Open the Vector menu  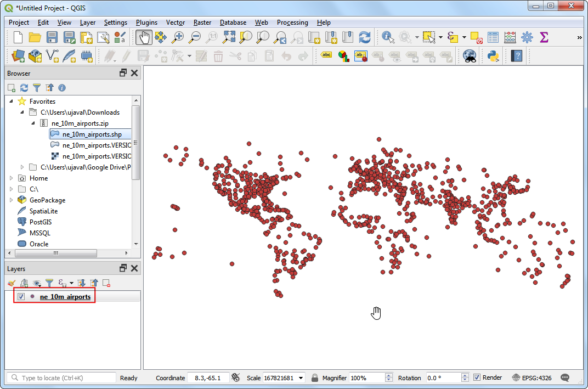176,22
